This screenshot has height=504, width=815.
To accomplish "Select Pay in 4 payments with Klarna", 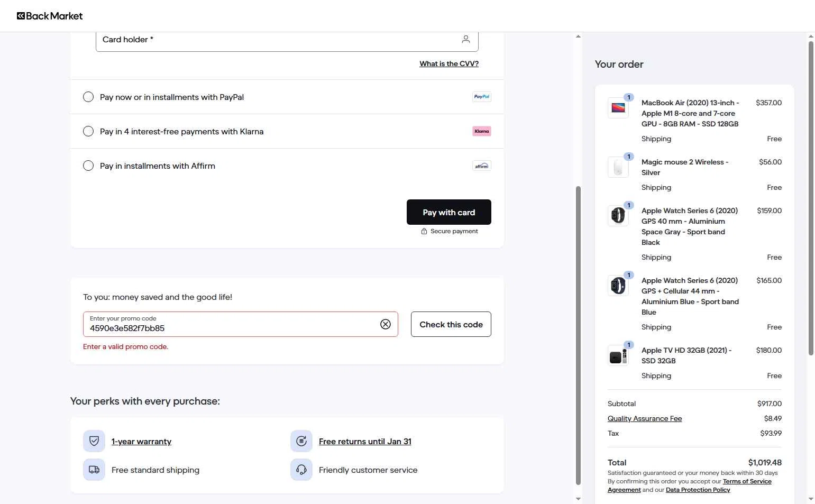I will pos(88,131).
